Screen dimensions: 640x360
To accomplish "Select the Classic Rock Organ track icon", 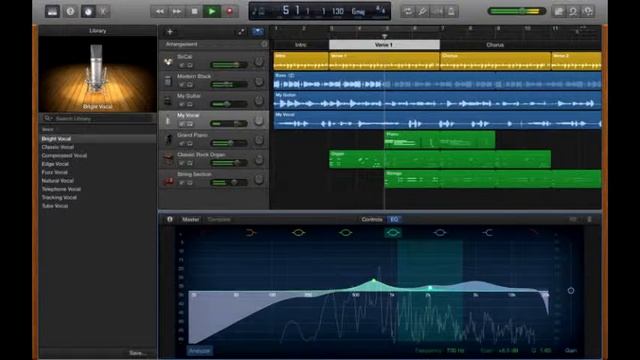I will pyautogui.click(x=168, y=159).
